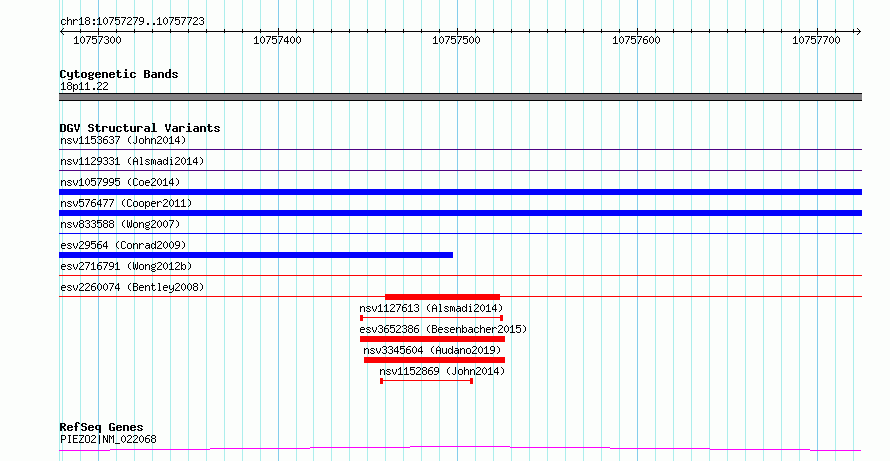Viewport: 890px width, 461px height.
Task: Click the chr18:10757279..10757723 region label
Action: 132,22
